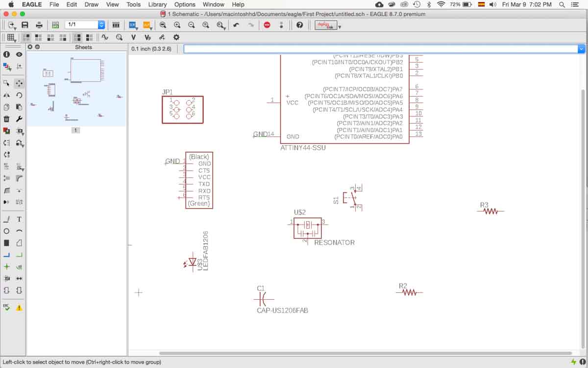Open the zoom select dropdown magnifier
This screenshot has height=368, width=588.
(221, 25)
